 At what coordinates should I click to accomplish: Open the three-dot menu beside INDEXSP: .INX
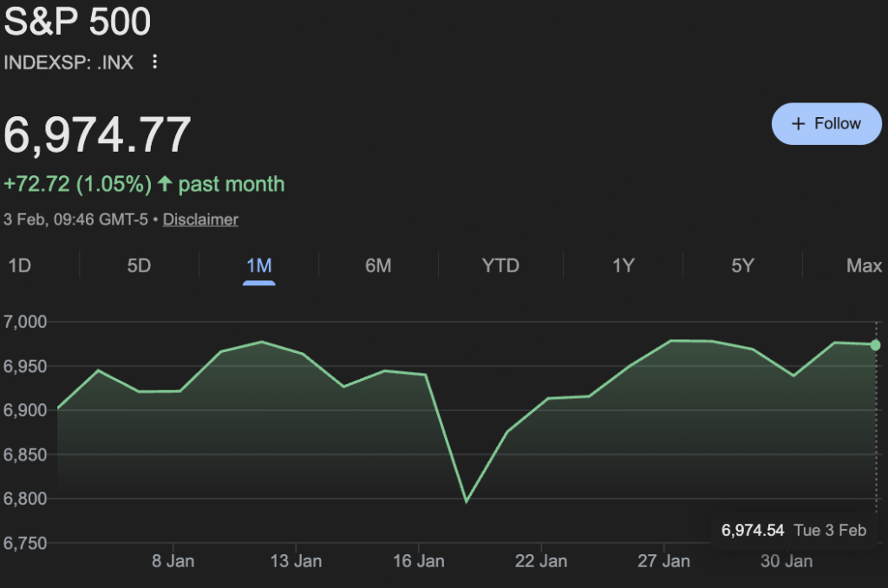pos(155,62)
